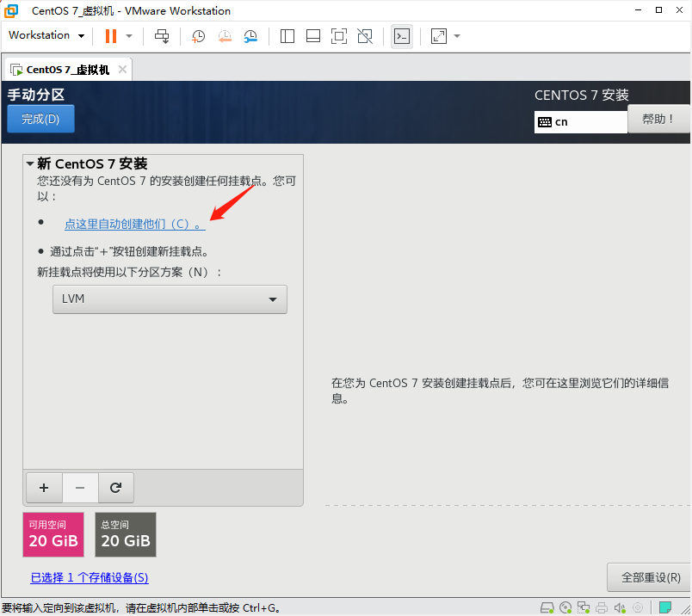Toggle the library sidebar panel
Screen dimensions: 692x616
click(x=287, y=36)
